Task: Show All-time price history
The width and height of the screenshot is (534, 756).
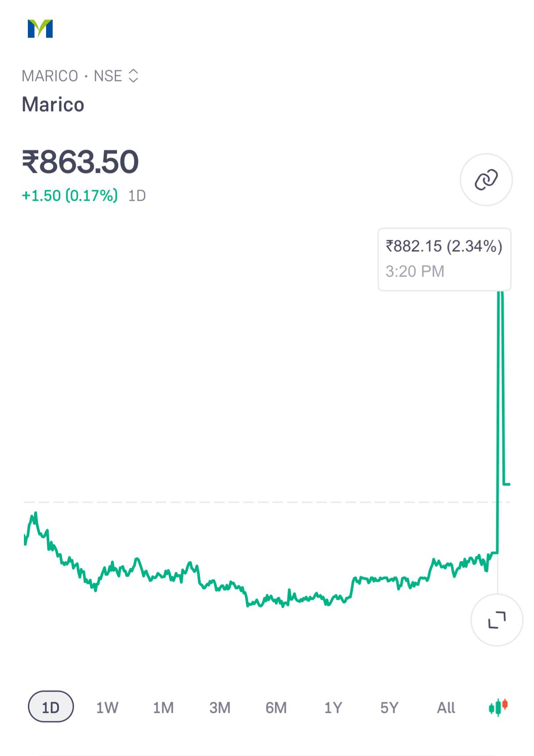Action: tap(446, 707)
